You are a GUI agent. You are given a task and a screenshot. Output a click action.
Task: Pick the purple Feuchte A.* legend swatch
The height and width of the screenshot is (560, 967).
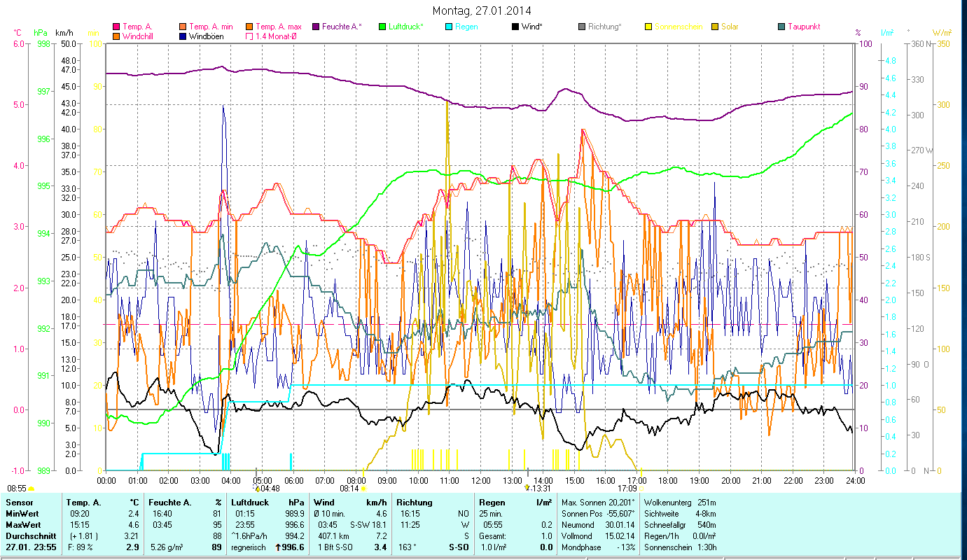[x=316, y=27]
